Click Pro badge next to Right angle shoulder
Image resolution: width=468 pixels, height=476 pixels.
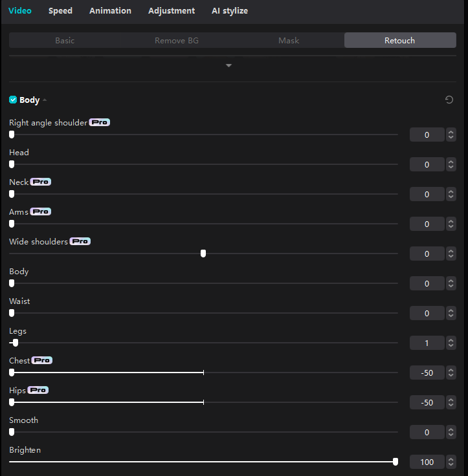click(x=100, y=122)
